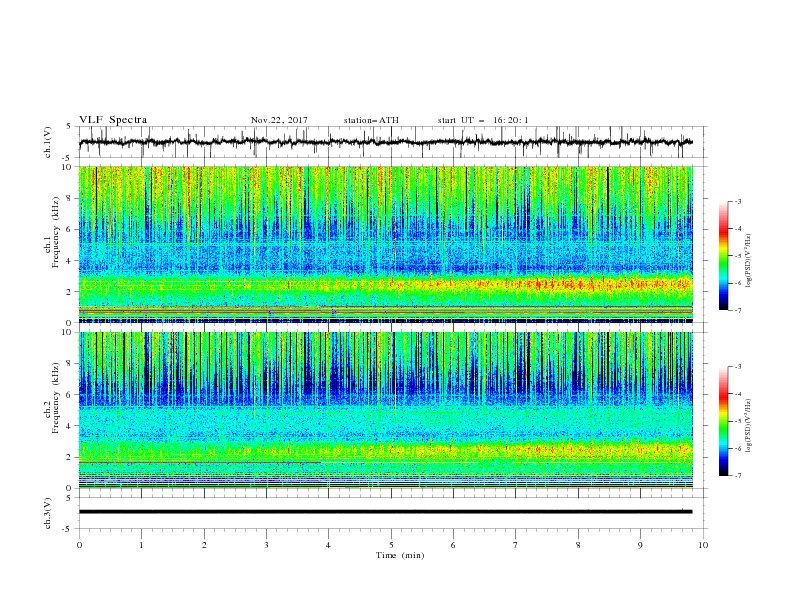This screenshot has height=612, width=792.
Task: Select the date text "Nov.22, 2017"
Action: (279, 120)
